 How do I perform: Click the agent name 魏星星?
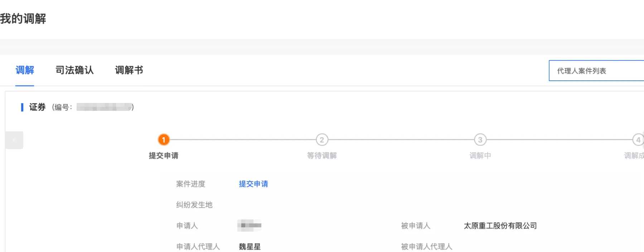pyautogui.click(x=250, y=246)
